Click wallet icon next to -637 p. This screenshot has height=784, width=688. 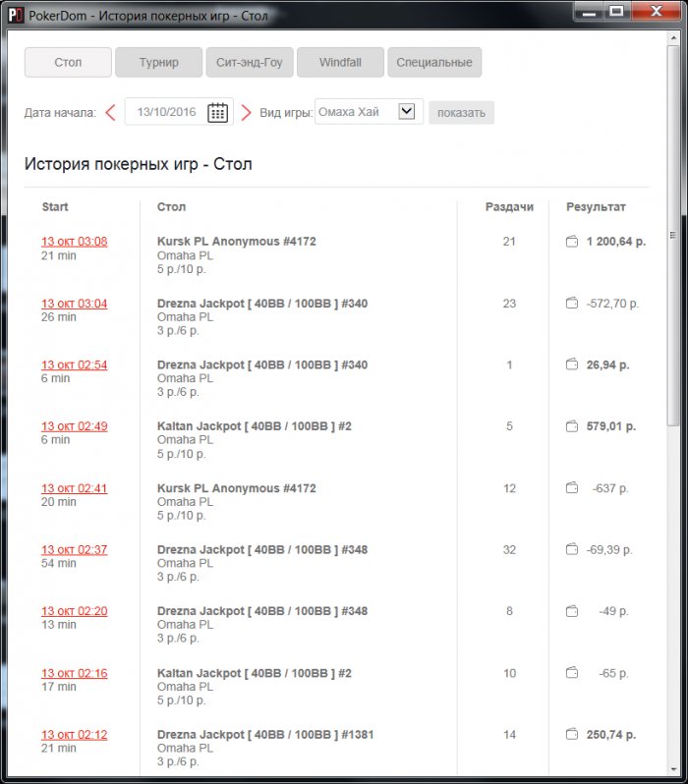point(572,488)
